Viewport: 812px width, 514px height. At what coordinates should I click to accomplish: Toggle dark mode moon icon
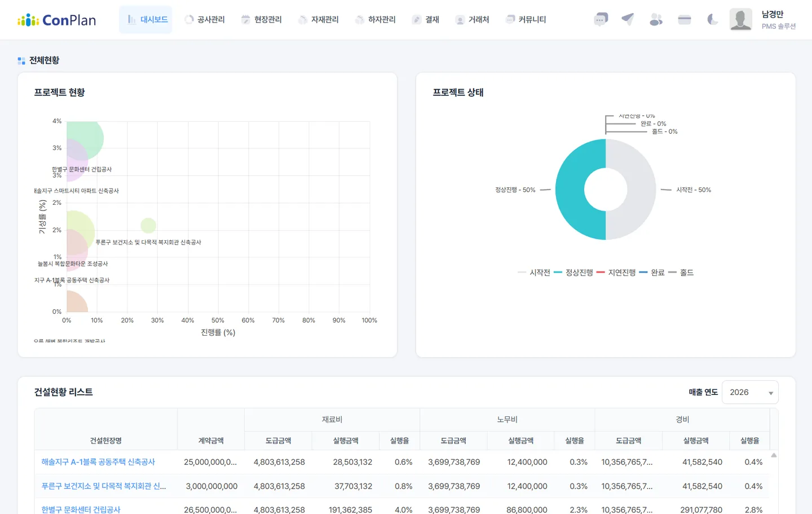[x=713, y=20]
